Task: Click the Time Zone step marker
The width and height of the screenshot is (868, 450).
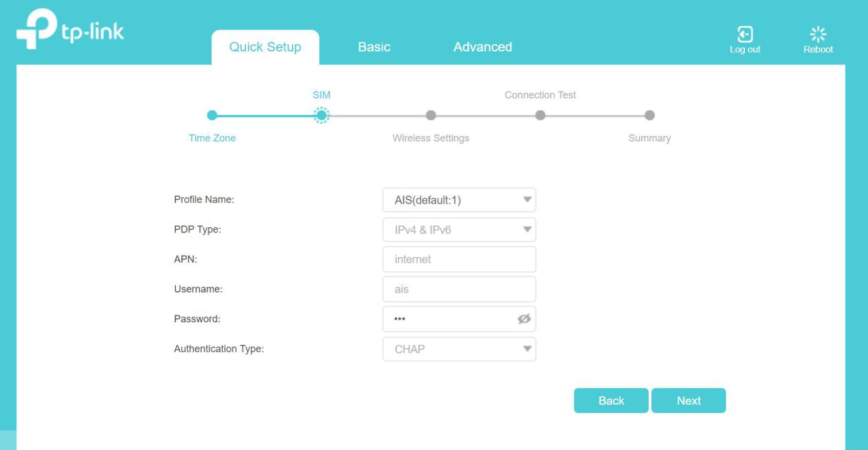Action: (x=212, y=115)
